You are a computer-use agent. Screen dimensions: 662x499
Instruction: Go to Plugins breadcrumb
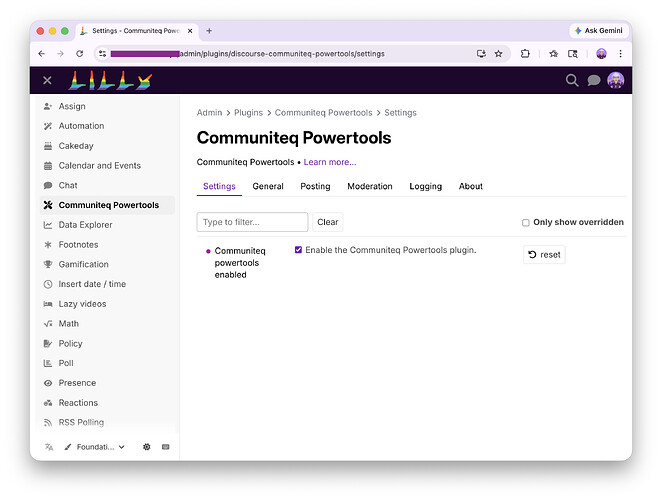(248, 113)
